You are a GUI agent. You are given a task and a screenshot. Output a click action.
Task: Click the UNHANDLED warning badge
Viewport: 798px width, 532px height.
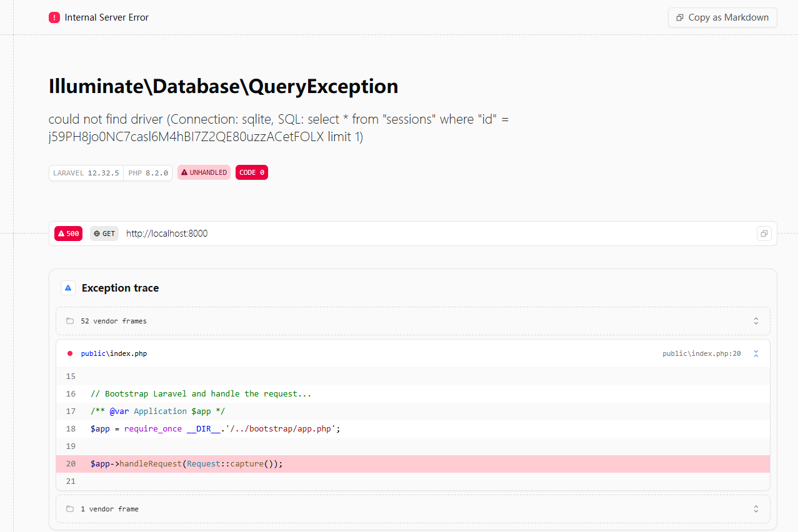(x=204, y=172)
